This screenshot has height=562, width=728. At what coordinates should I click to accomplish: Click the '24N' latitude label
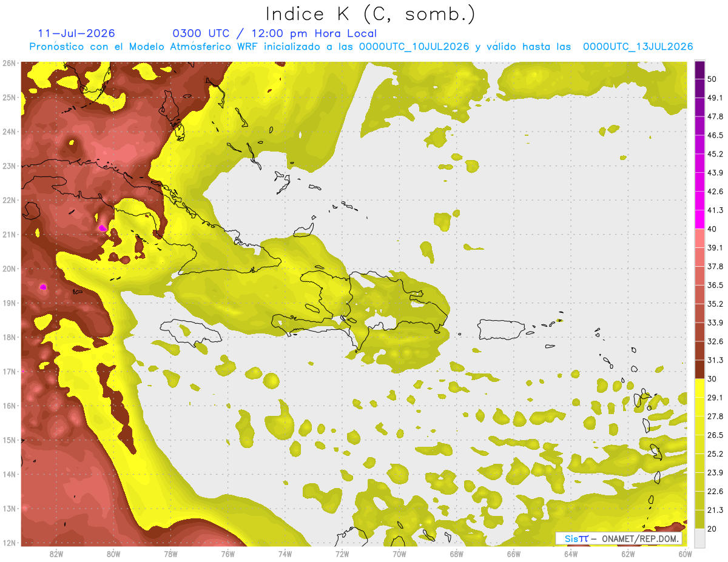tap(9, 132)
